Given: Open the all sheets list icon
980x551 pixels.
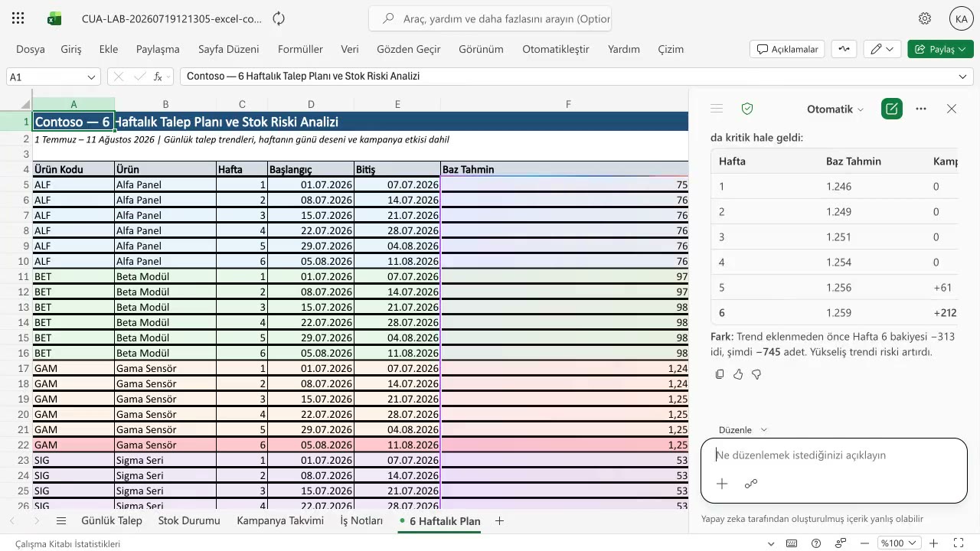Looking at the screenshot, I should (61, 521).
